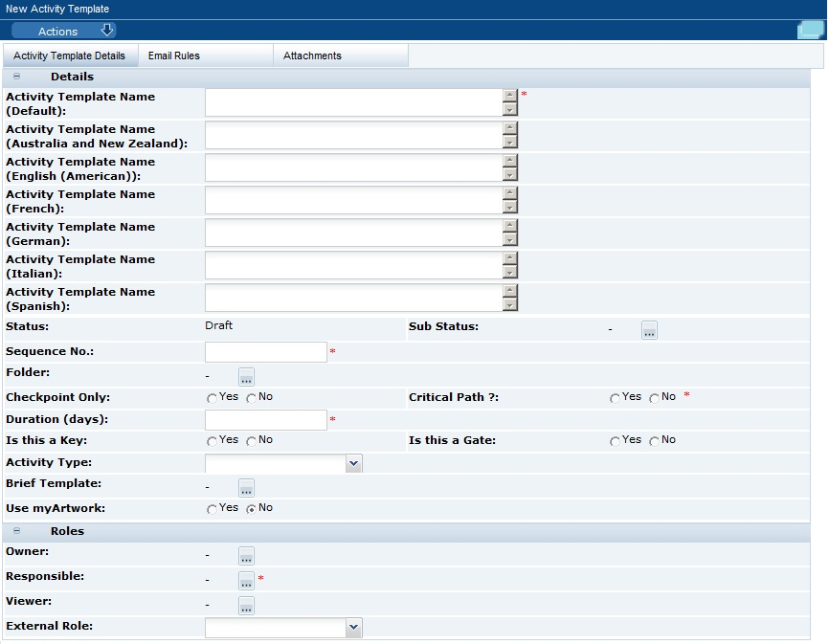Open the Responsible role selector
Image resolution: width=829 pixels, height=644 pixels.
coord(246,580)
